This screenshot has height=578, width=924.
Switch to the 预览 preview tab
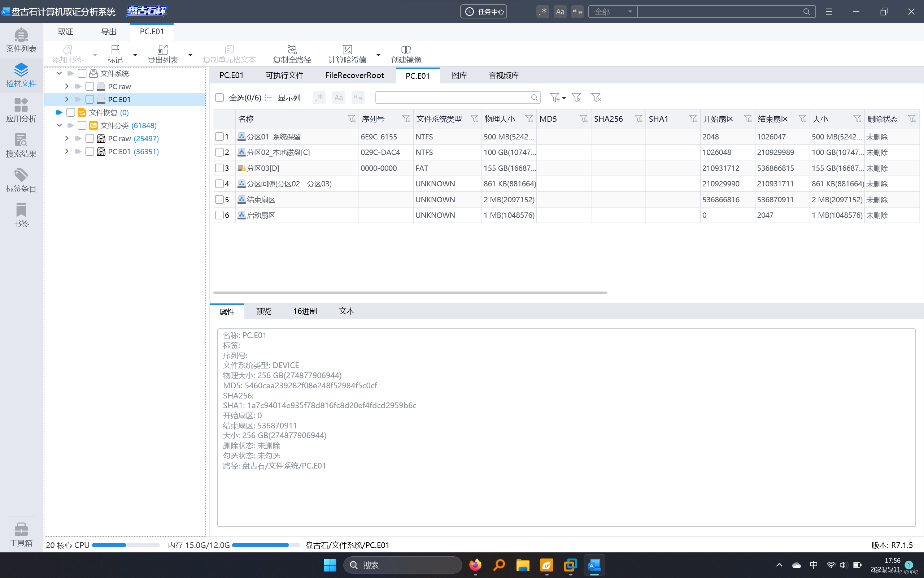263,311
